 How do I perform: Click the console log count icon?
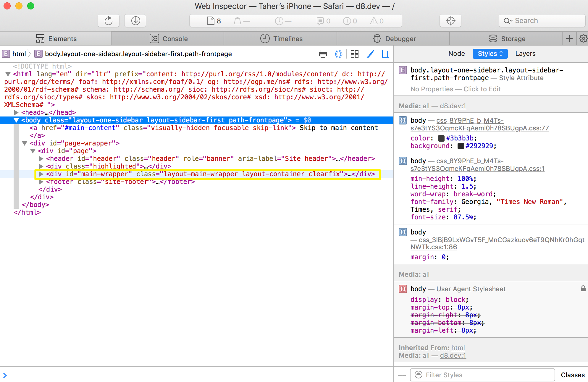click(x=320, y=21)
